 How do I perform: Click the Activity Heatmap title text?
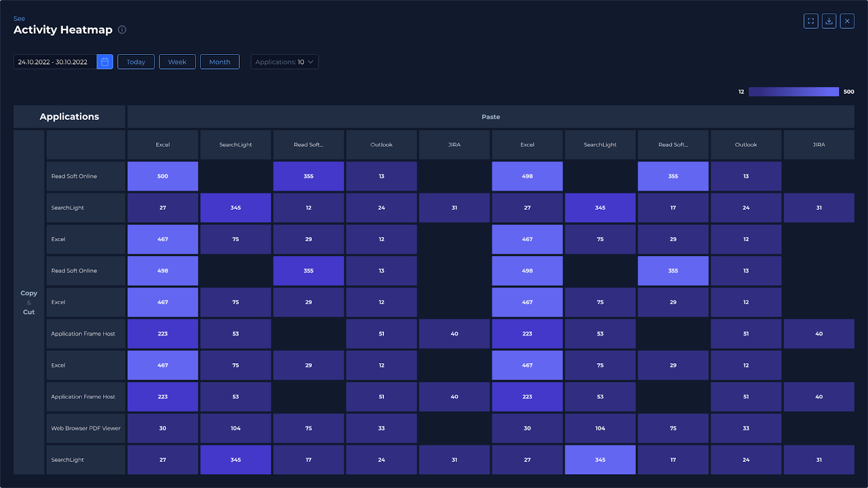tap(63, 30)
